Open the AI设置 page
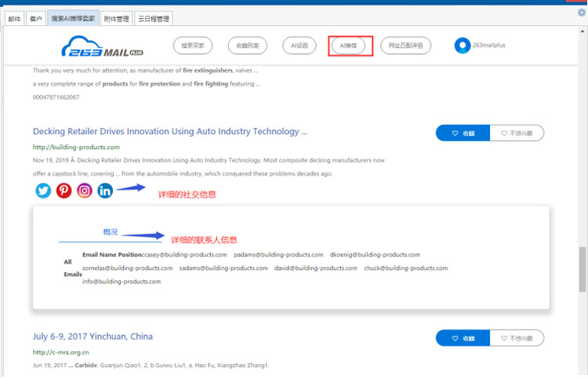Viewport: 588px width, 379px height. tap(299, 46)
